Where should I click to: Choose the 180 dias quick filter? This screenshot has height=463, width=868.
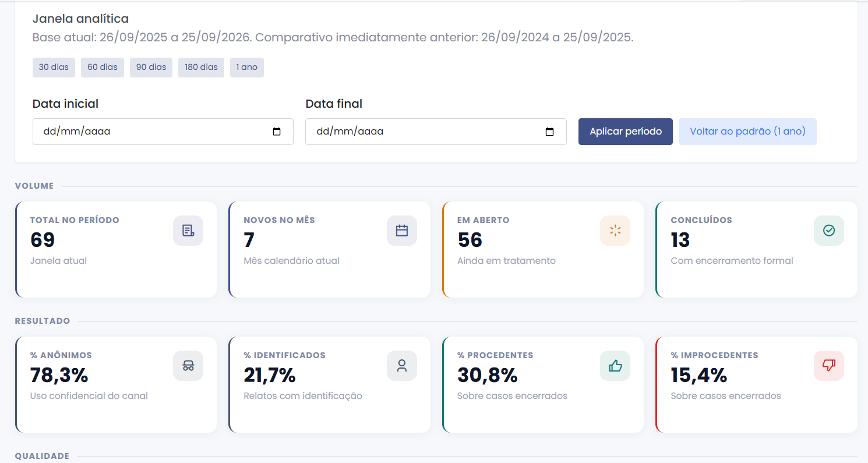[x=201, y=68]
